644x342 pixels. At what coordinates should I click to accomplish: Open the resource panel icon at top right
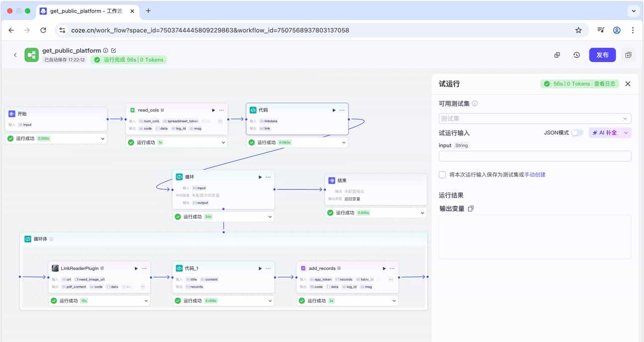(628, 55)
